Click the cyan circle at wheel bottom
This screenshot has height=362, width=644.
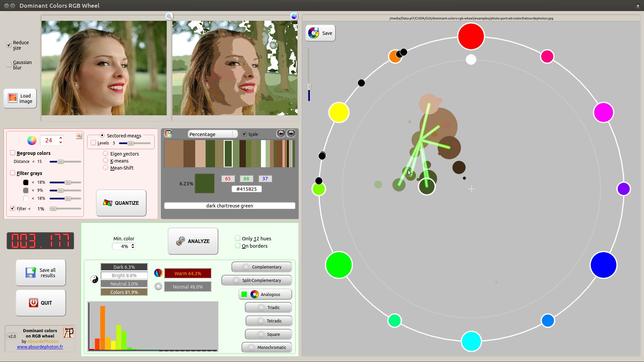pos(471,341)
